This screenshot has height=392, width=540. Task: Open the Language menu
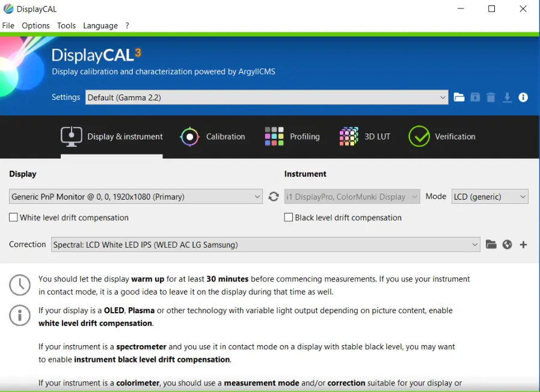click(x=100, y=26)
